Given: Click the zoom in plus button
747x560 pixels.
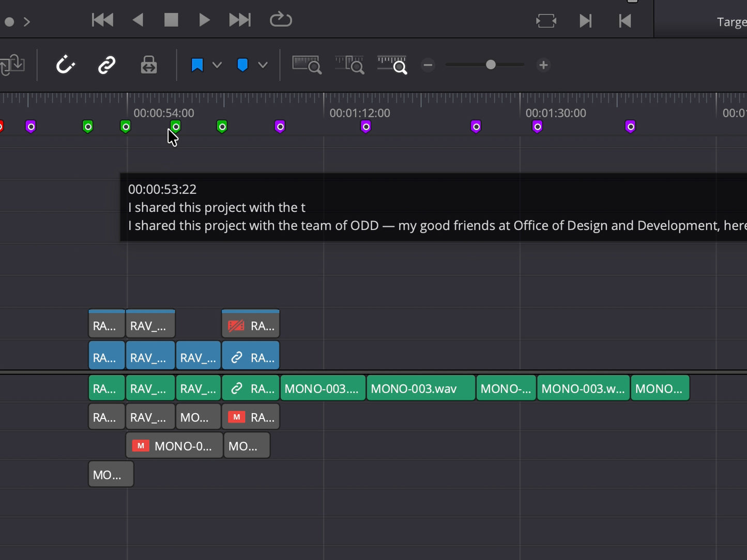Looking at the screenshot, I should click(543, 65).
